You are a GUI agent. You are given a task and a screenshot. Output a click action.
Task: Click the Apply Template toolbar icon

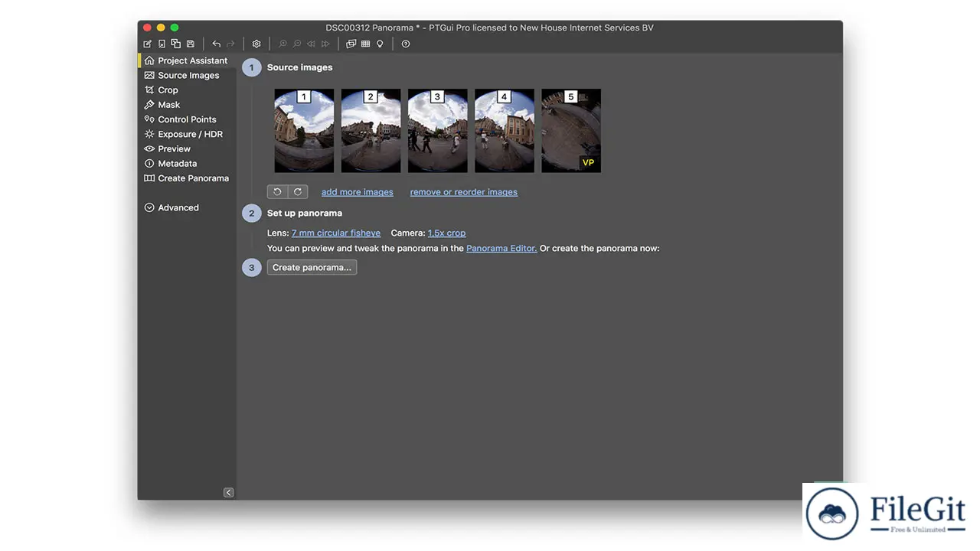coord(176,44)
